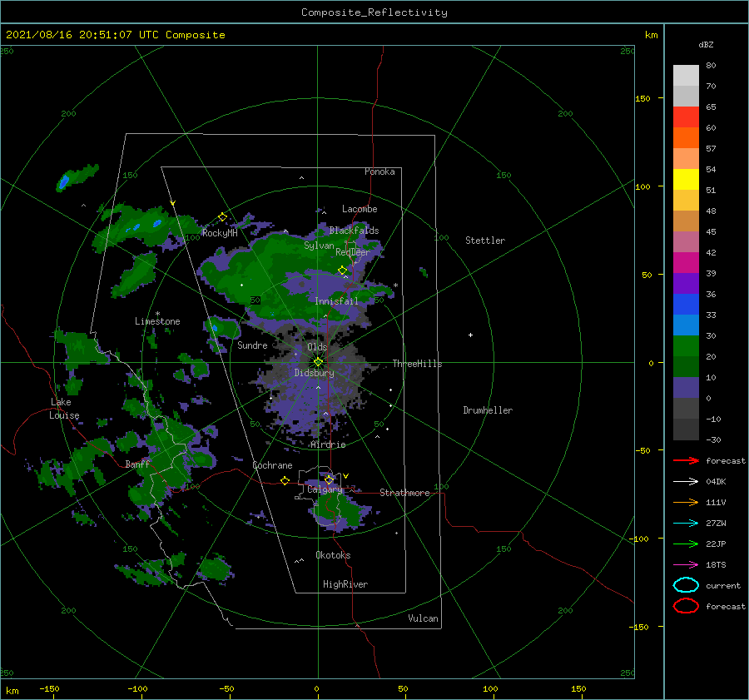Click the orange 60-57 dBZ swatch
The image size is (749, 700).
tap(686, 138)
